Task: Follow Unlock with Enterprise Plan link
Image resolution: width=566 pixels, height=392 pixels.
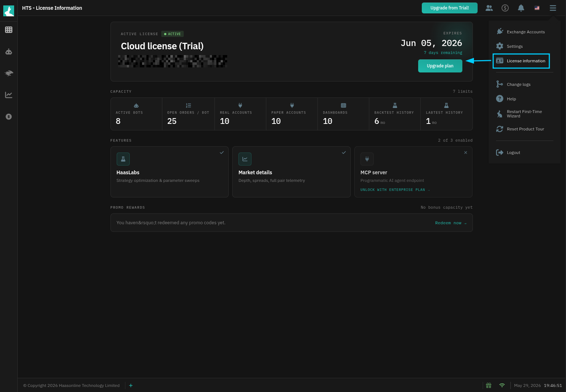Action: click(x=395, y=190)
